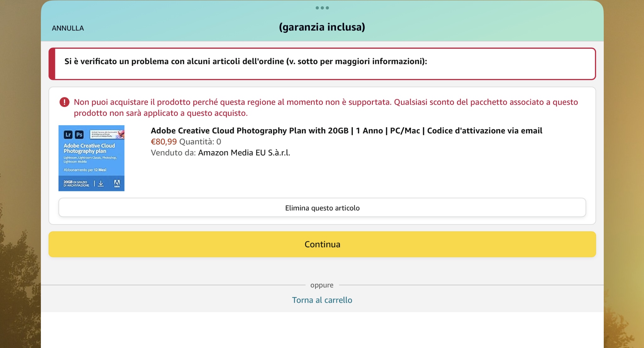
Task: Click the red 'Non puoi acquistare il prodotto' warning
Action: [326, 107]
